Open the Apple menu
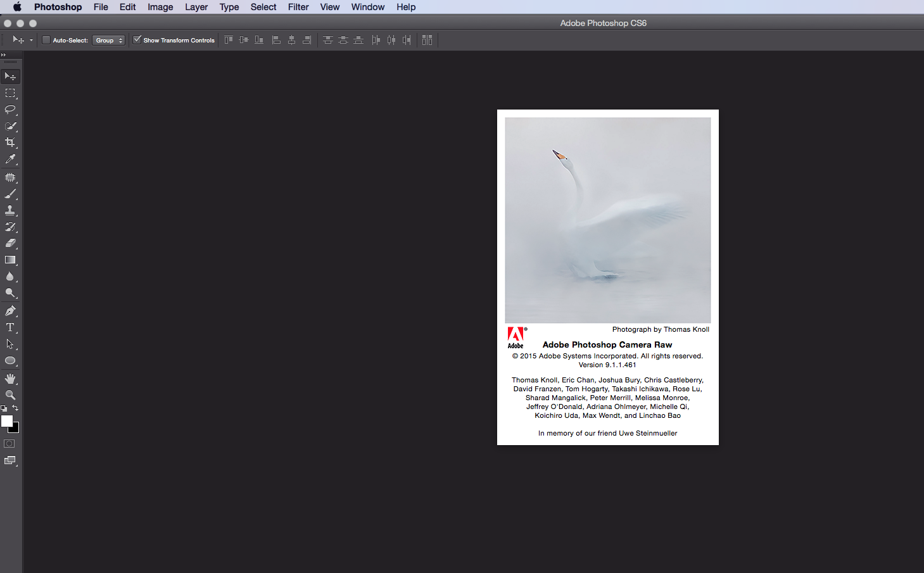Image resolution: width=924 pixels, height=573 pixels. (17, 7)
